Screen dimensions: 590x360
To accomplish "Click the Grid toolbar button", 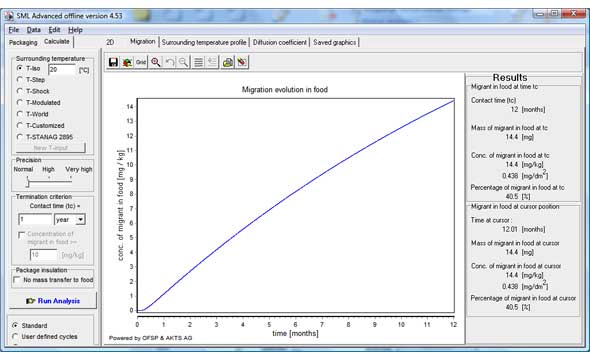I will pyautogui.click(x=141, y=62).
